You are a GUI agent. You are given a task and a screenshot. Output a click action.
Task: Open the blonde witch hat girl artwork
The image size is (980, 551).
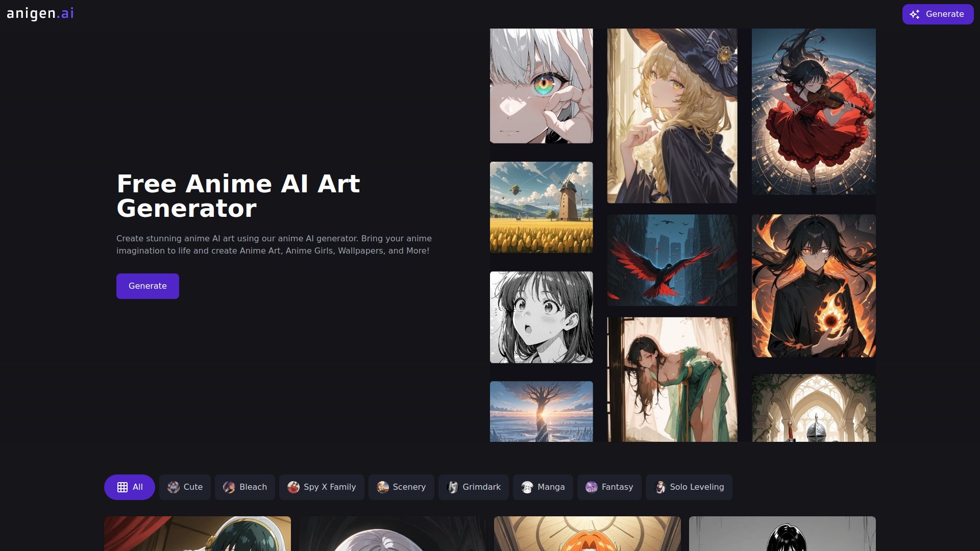[x=672, y=116]
